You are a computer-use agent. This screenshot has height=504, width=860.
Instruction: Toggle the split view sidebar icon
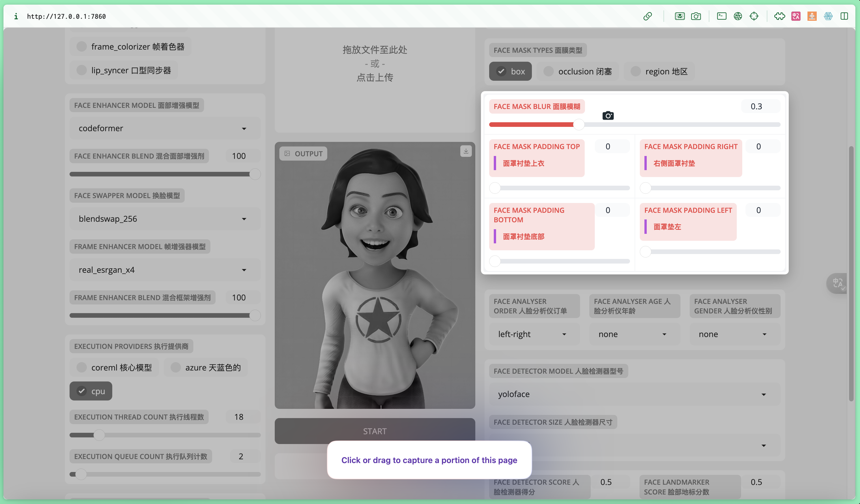[x=844, y=16]
